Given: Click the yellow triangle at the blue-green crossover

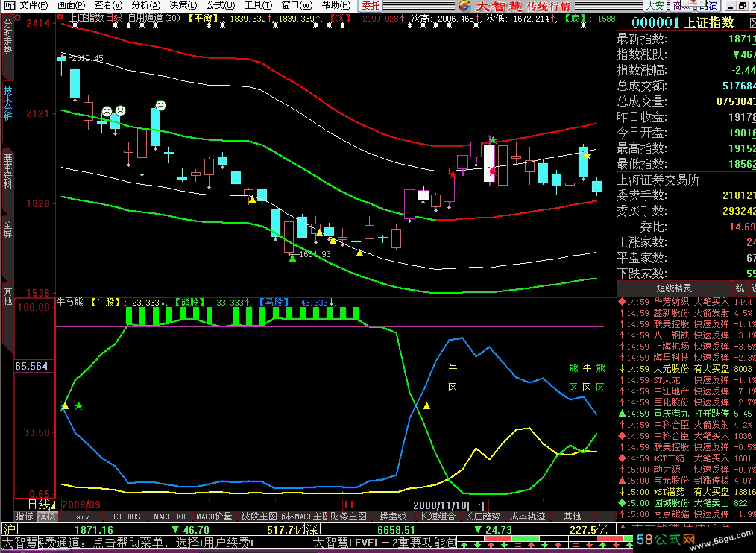Looking at the screenshot, I should (x=426, y=405).
